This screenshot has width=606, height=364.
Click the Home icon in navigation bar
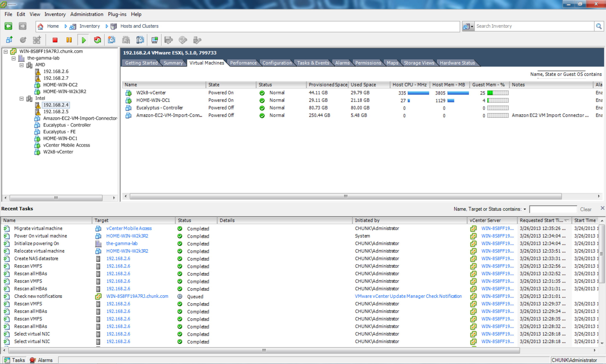click(41, 26)
